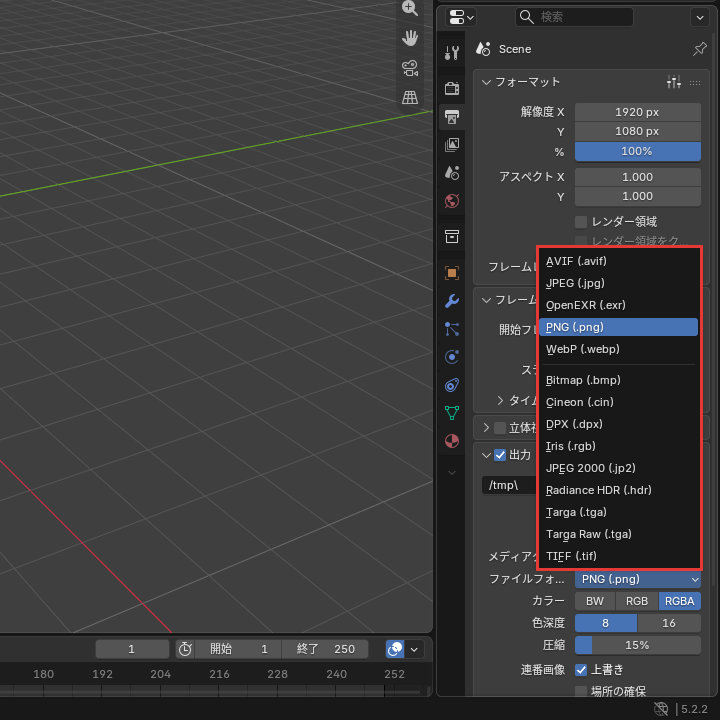Collapse the フォーマット panel
The height and width of the screenshot is (720, 720).
486,82
